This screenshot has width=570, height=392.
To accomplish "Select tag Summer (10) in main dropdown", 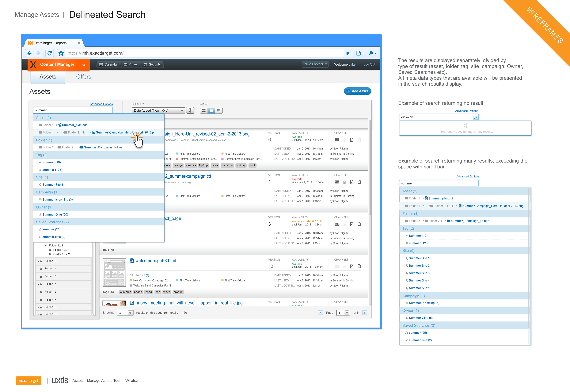I will [x=51, y=162].
